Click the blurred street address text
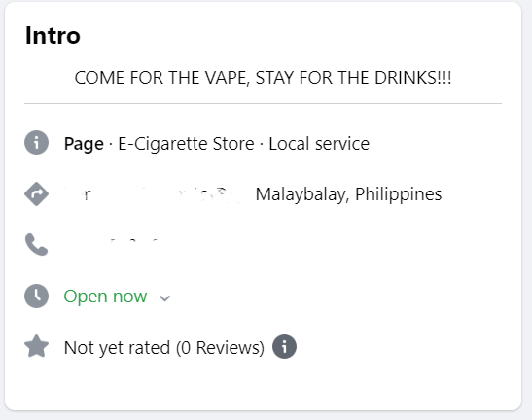 point(158,194)
